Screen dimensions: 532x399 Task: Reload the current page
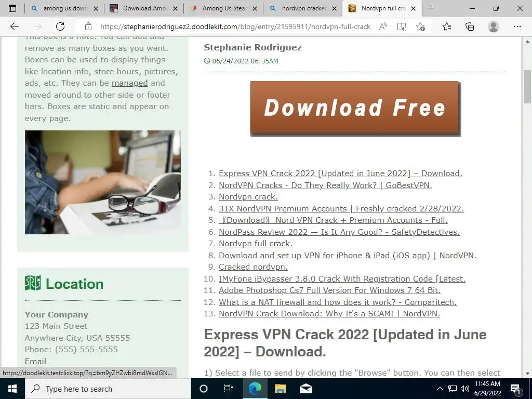click(60, 26)
